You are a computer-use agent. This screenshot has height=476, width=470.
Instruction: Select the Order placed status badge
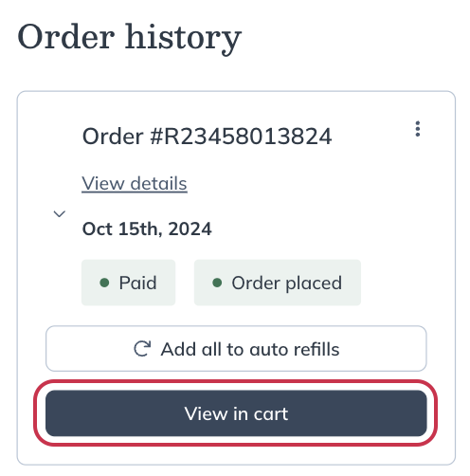coord(278,283)
